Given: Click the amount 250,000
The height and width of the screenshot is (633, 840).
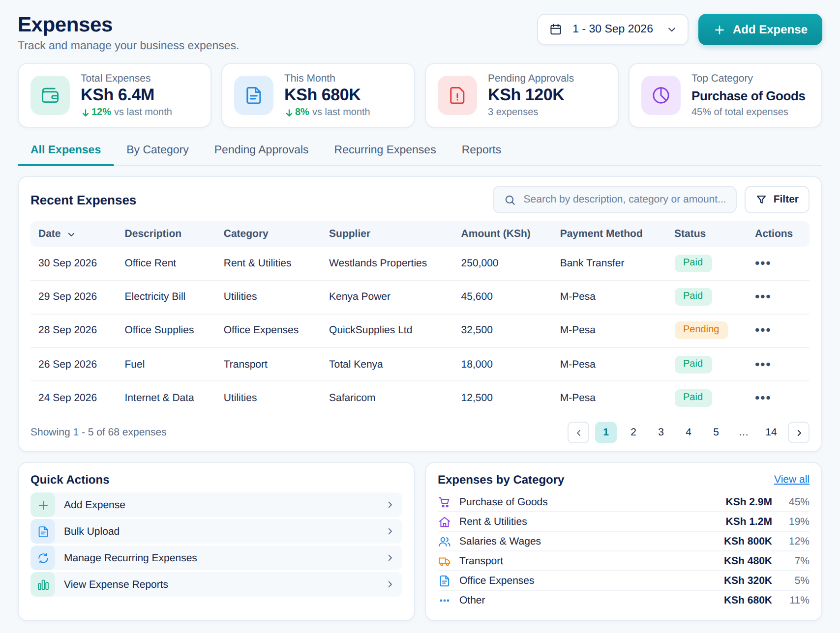Looking at the screenshot, I should [480, 263].
